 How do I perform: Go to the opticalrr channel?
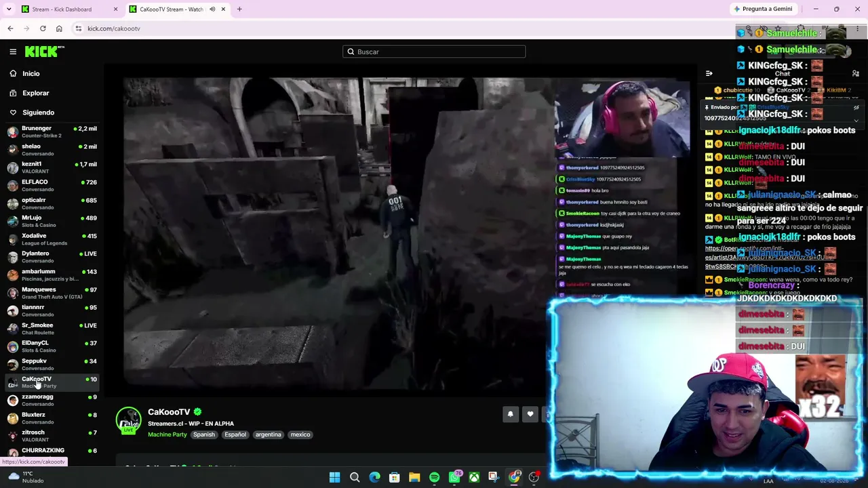(52, 203)
